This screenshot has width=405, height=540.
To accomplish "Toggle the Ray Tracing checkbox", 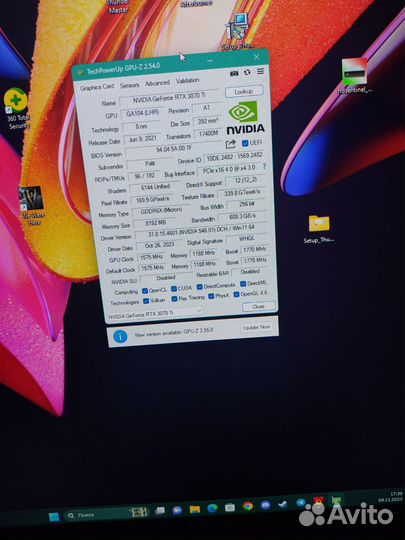I will 174,299.
